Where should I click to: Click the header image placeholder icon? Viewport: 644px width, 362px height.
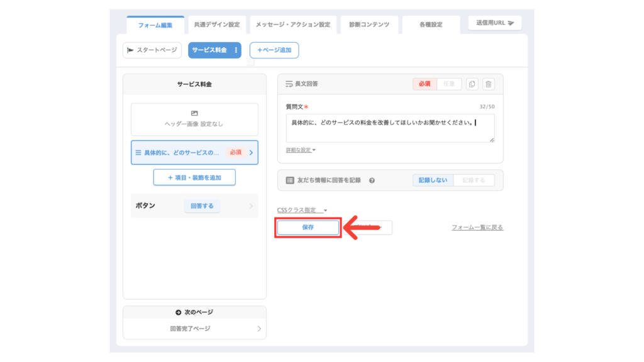click(194, 113)
